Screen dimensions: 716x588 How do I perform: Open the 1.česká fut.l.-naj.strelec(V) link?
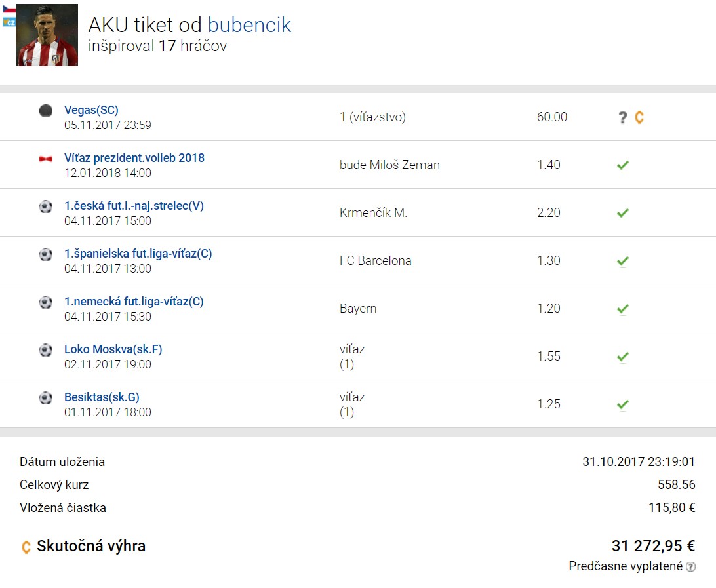tap(134, 206)
